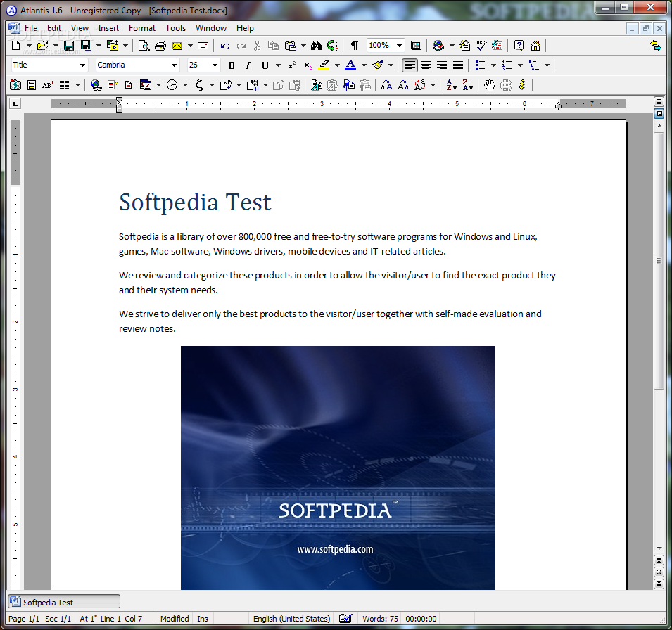This screenshot has height=630, width=672.
Task: Open the Edit menu
Action: (x=54, y=28)
